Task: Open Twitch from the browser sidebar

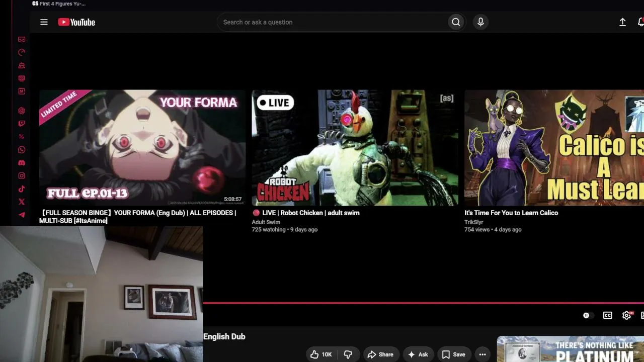Action: tap(22, 124)
